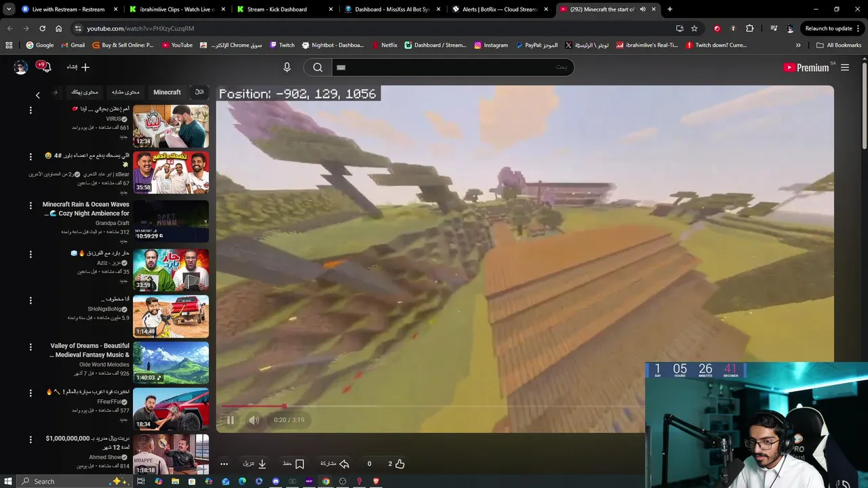Screen dimensions: 868x488
Task: Open File Explorer from taskbar
Action: pos(175,481)
